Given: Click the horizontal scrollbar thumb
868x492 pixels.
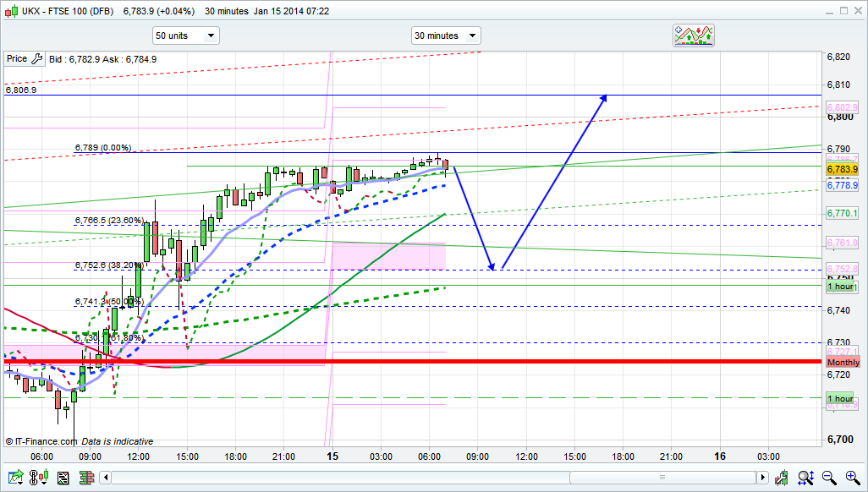Looking at the screenshot, I should (662, 478).
